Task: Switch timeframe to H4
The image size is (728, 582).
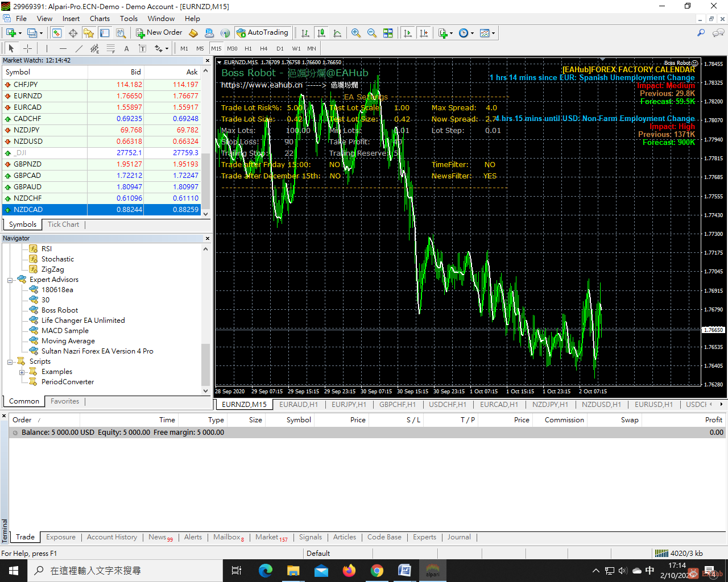Action: tap(264, 48)
